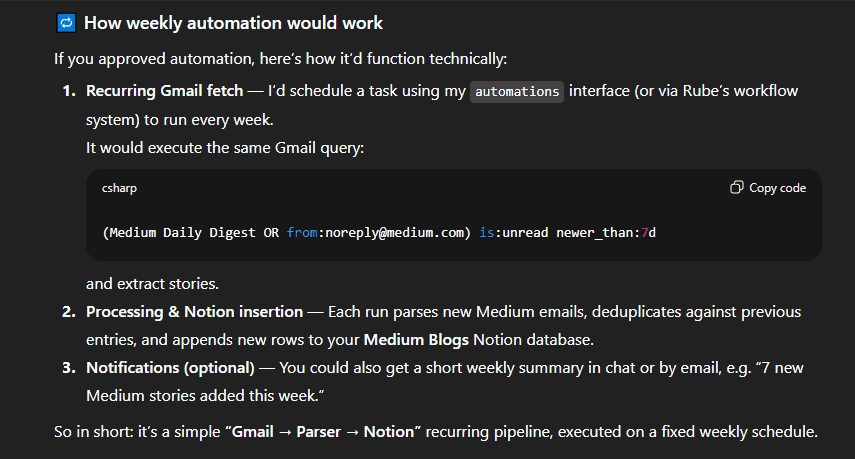The image size is (855, 459).
Task: Click the blue refresh emoji icon in the heading
Action: point(66,23)
